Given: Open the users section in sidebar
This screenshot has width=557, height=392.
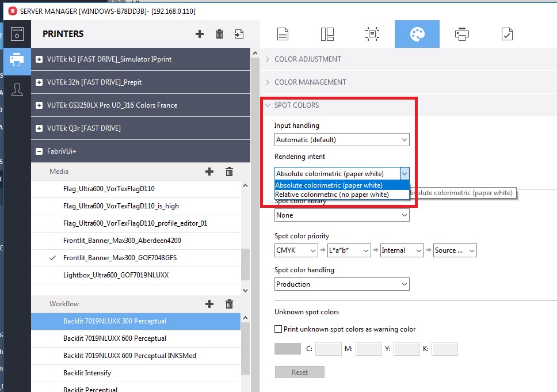Looking at the screenshot, I should tap(17, 89).
